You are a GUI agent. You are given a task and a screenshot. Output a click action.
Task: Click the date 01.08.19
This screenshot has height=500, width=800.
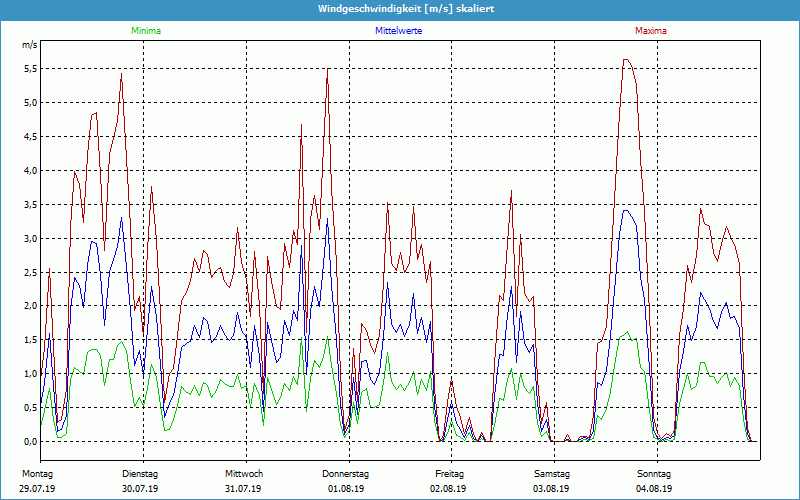346,489
